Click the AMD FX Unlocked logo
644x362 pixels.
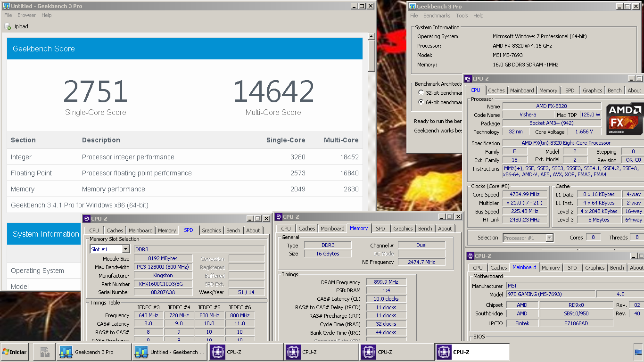pyautogui.click(x=625, y=119)
